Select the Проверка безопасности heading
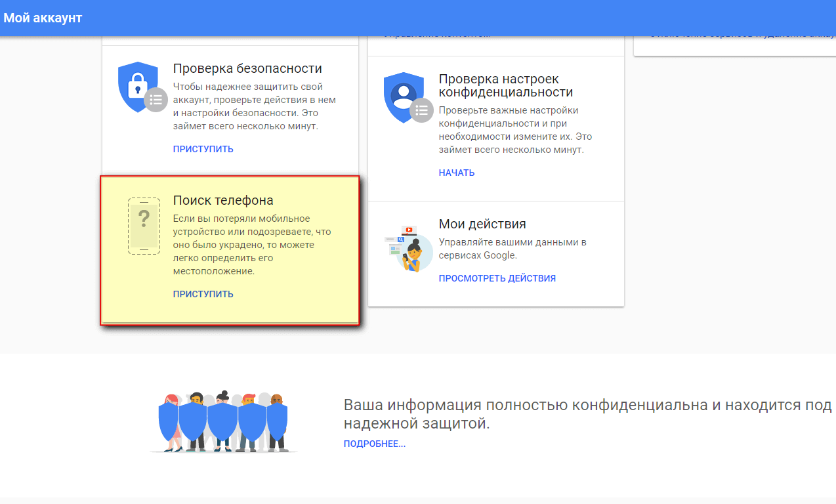 (x=247, y=68)
